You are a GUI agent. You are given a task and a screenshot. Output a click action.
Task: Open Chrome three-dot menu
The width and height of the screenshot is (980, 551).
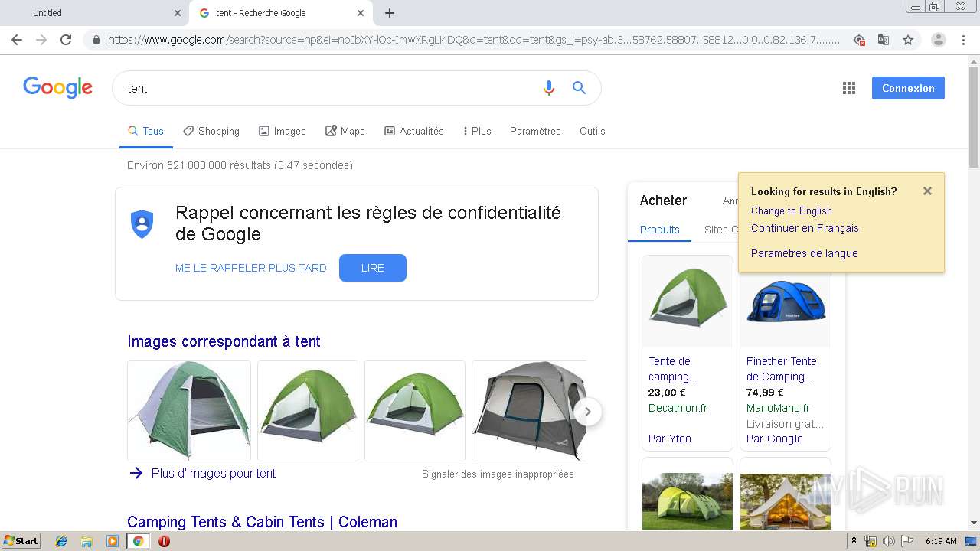(x=963, y=40)
